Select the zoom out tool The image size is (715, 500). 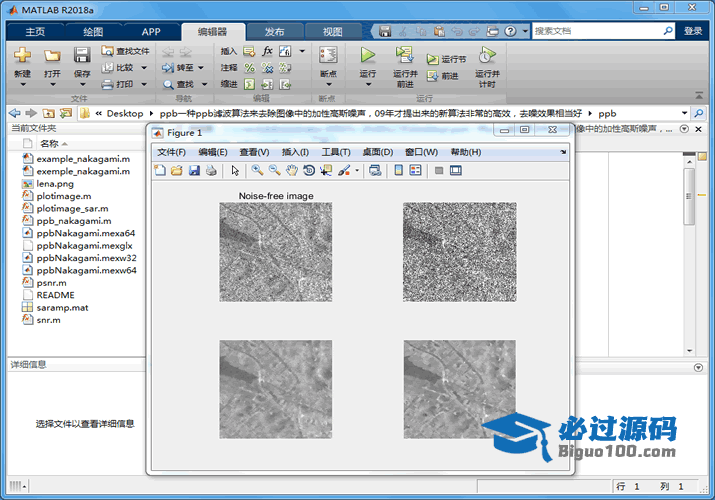[x=275, y=170]
